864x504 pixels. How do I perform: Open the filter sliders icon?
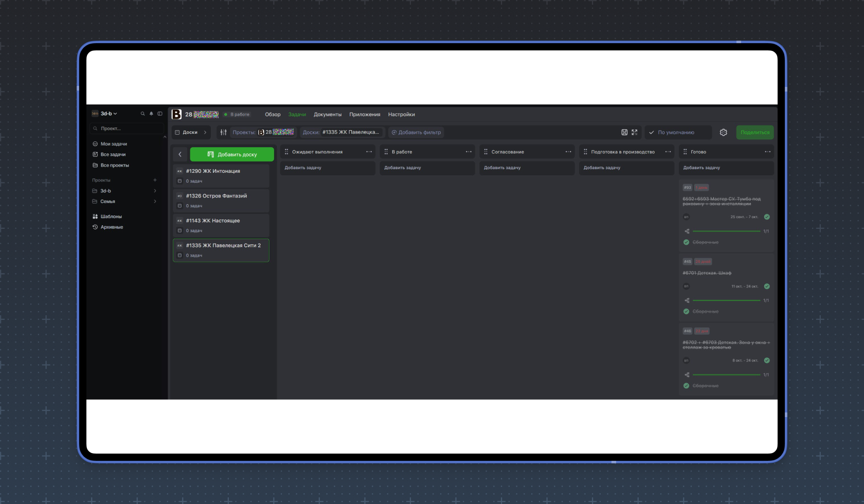click(x=223, y=132)
